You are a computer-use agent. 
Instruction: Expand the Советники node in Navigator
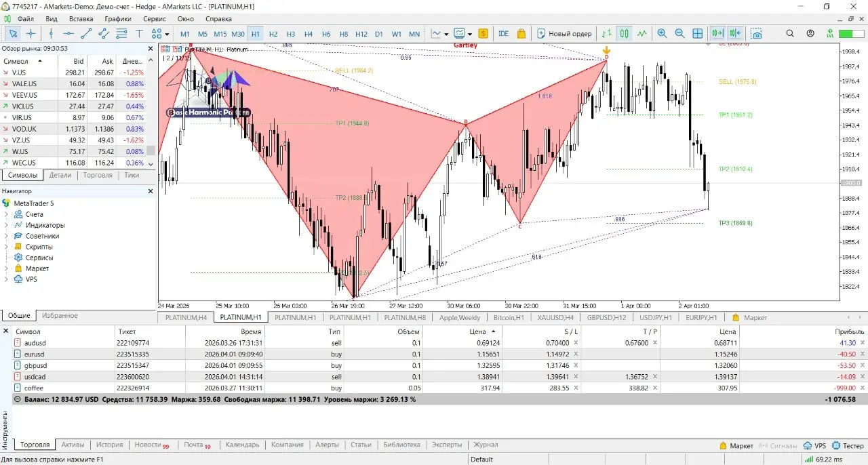6,236
